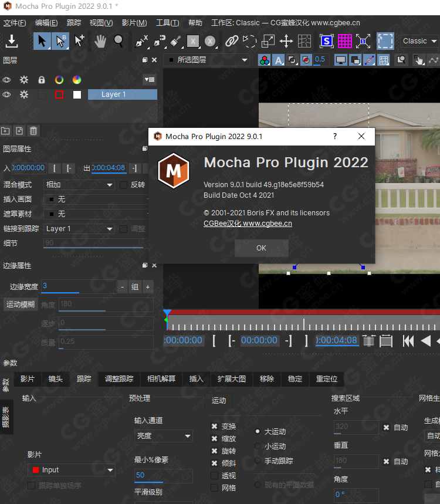This screenshot has height=504, width=440.
Task: Click the edge width plus button
Action: (x=147, y=287)
